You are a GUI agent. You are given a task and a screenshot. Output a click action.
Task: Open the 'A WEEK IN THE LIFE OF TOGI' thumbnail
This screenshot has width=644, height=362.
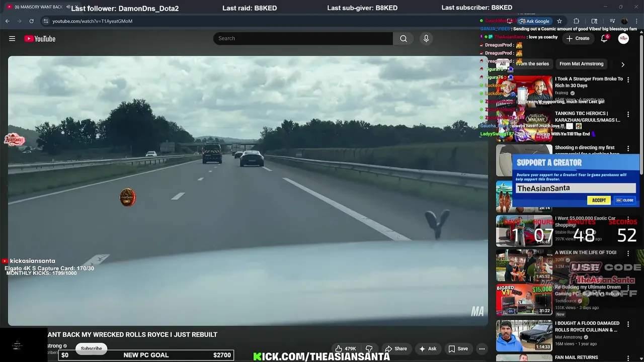pos(524,265)
